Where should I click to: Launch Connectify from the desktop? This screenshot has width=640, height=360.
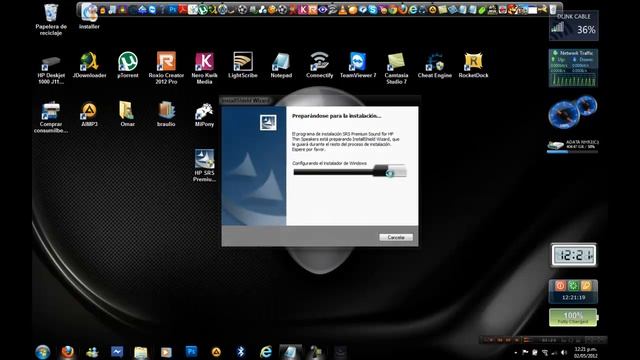320,65
